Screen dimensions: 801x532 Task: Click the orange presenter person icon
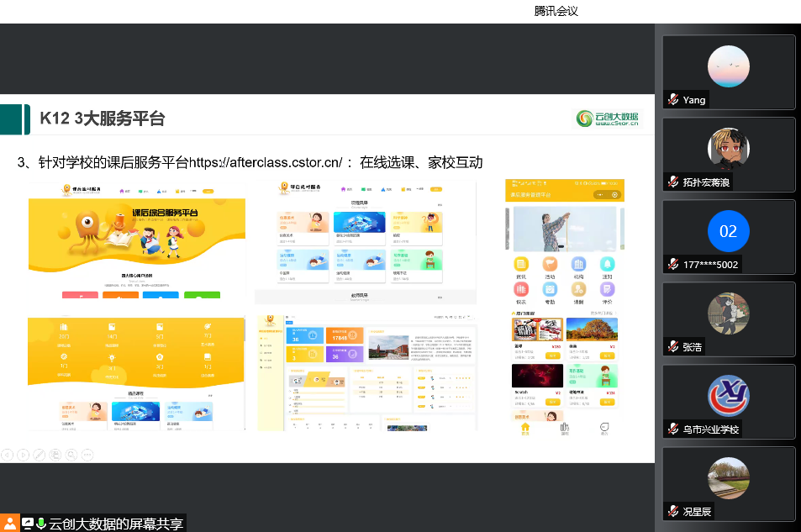[9, 524]
